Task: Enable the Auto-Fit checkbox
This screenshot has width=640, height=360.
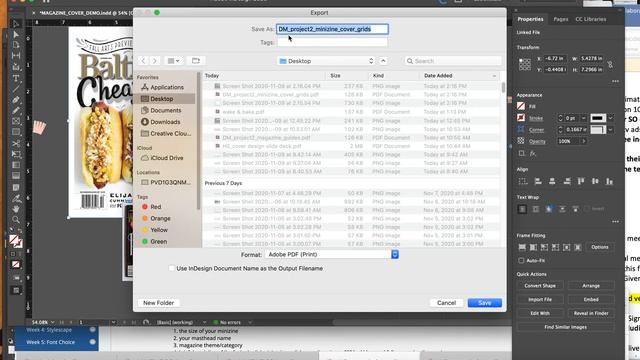Action: tap(521, 260)
